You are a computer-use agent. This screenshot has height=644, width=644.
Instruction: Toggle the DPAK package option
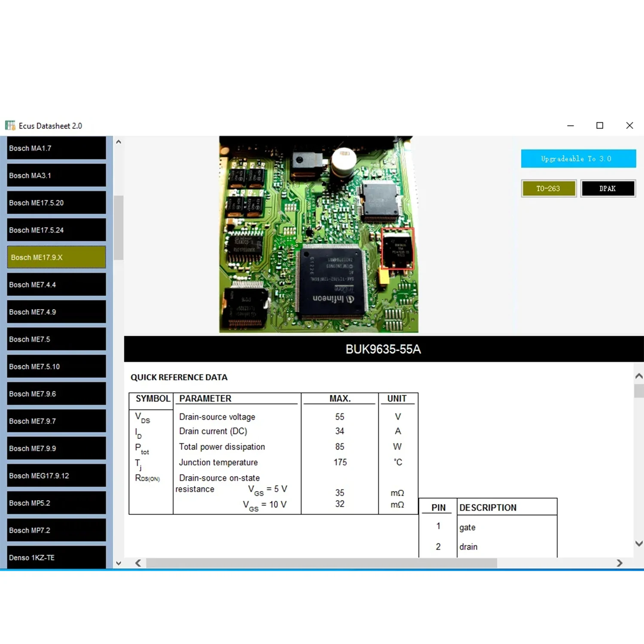[608, 188]
